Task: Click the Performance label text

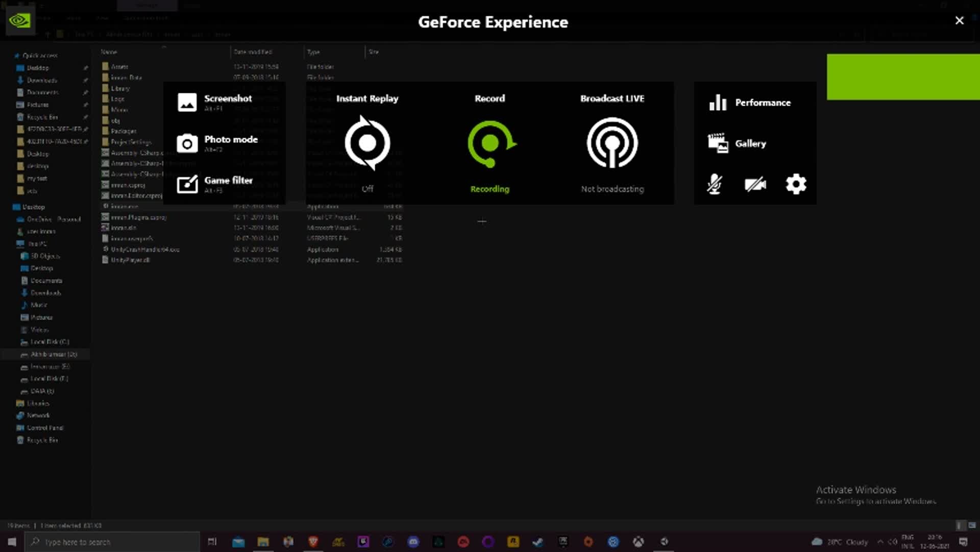Action: [x=763, y=103]
